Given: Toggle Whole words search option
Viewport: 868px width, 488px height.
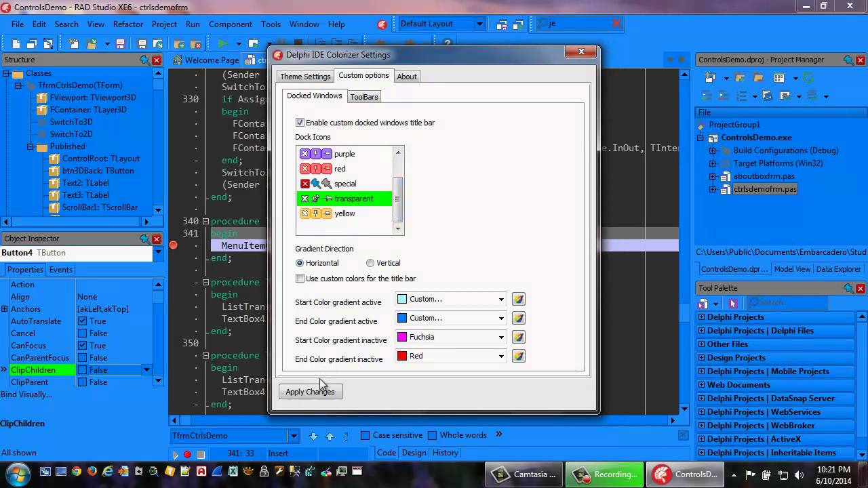Looking at the screenshot, I should 432,435.
